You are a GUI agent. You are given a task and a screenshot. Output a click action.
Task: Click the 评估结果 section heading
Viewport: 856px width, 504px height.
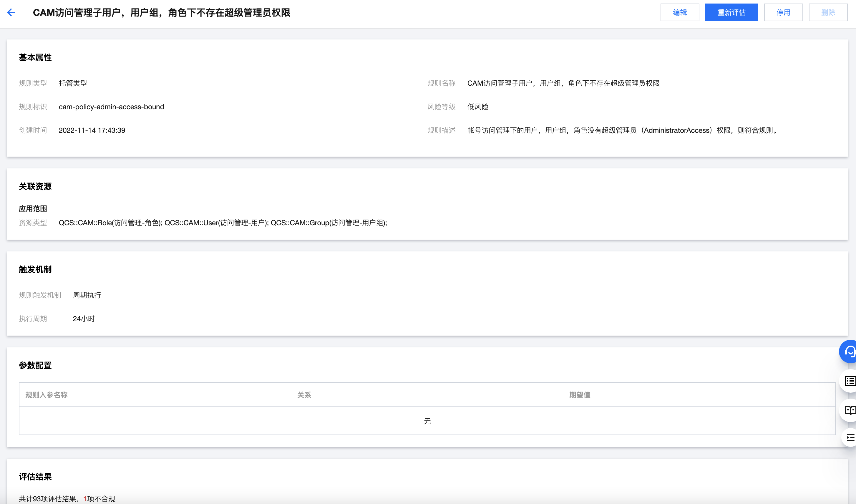point(35,477)
